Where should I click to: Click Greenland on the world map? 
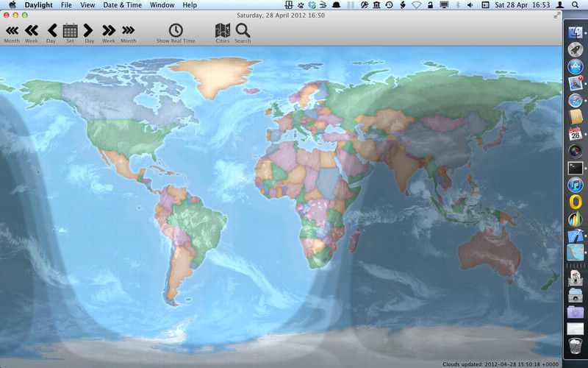(215, 77)
